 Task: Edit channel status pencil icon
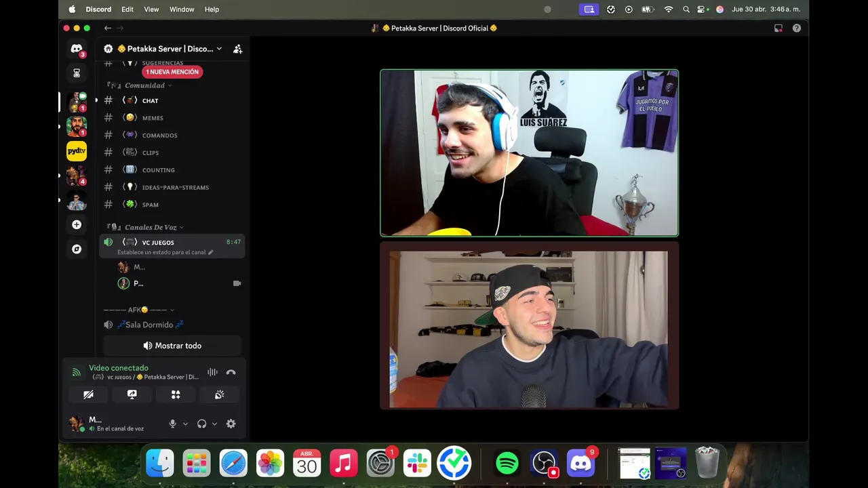pyautogui.click(x=210, y=252)
